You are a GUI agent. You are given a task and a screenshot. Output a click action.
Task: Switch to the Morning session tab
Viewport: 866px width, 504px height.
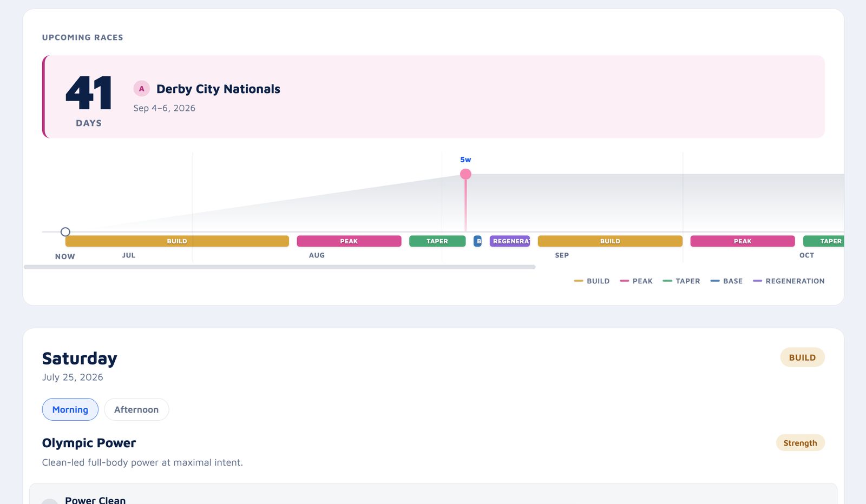tap(70, 409)
